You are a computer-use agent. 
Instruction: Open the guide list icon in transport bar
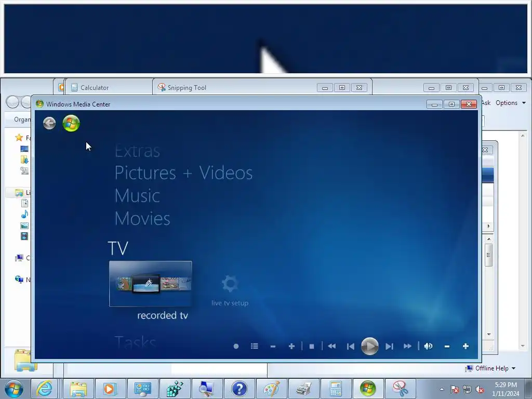tap(255, 346)
